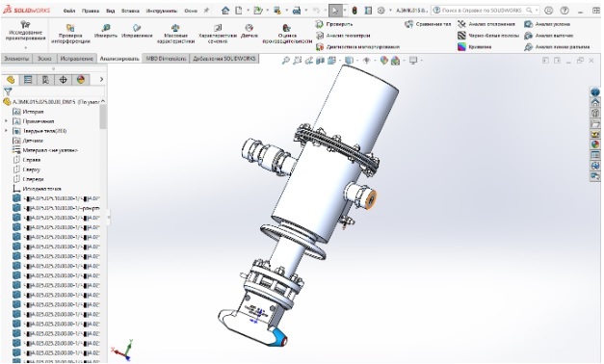Screen dimensions: 604x364
Task: Open the Home icon in title toolbar
Action: click(225, 11)
